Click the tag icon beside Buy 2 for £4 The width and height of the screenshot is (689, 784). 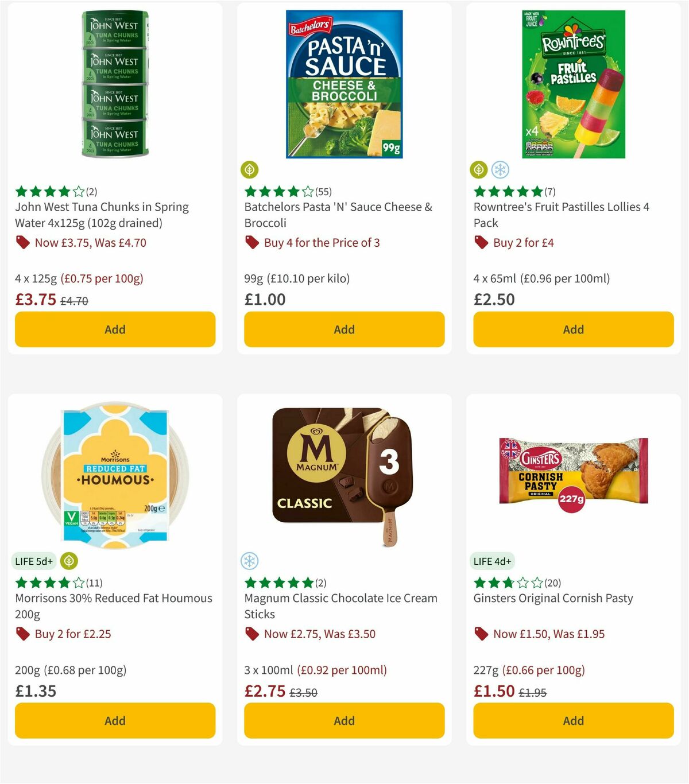pos(481,243)
